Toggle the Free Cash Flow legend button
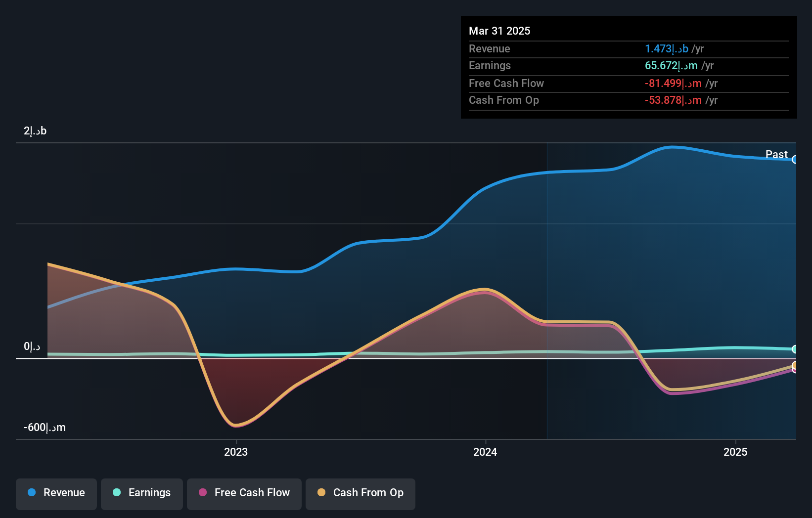Viewport: 812px width, 518px height. pos(244,494)
